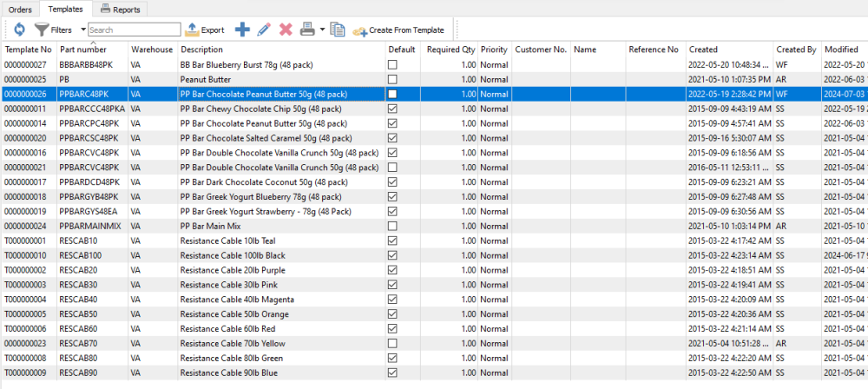Toggle Default checkbox for Peanut Butter row
This screenshot has width=868, height=389.
[x=392, y=79]
